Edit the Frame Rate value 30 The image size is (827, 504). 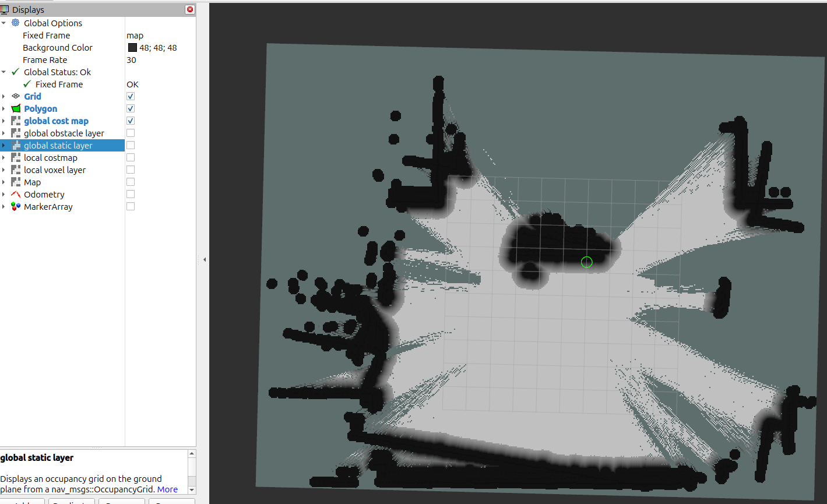point(131,60)
